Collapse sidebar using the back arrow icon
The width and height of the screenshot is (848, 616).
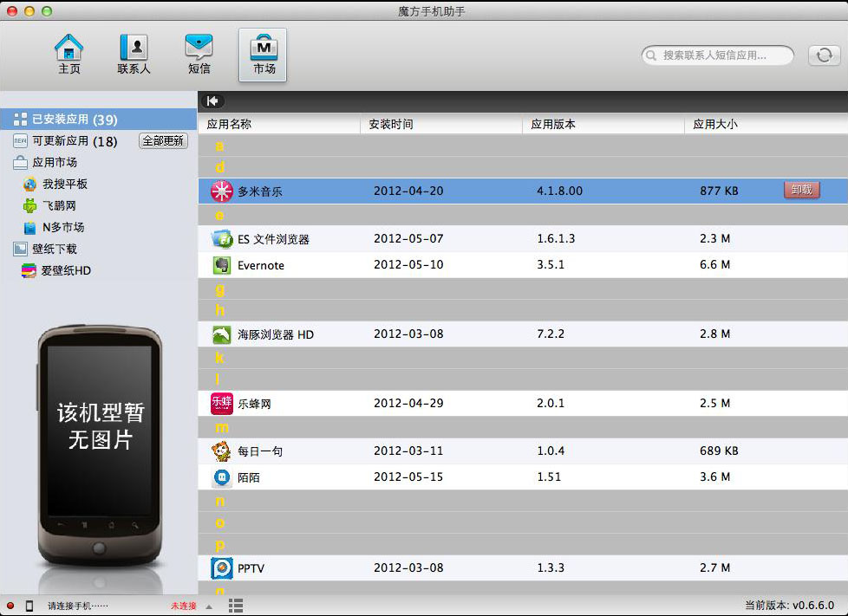point(212,101)
